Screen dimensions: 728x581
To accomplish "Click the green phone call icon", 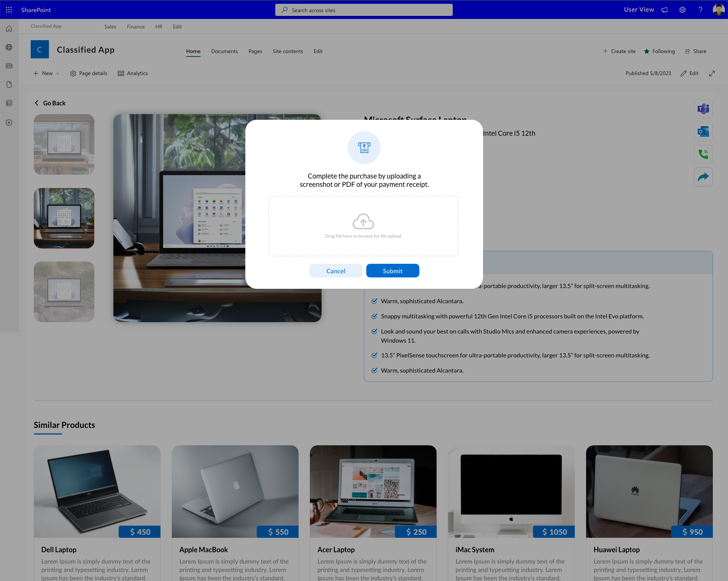I will click(703, 154).
